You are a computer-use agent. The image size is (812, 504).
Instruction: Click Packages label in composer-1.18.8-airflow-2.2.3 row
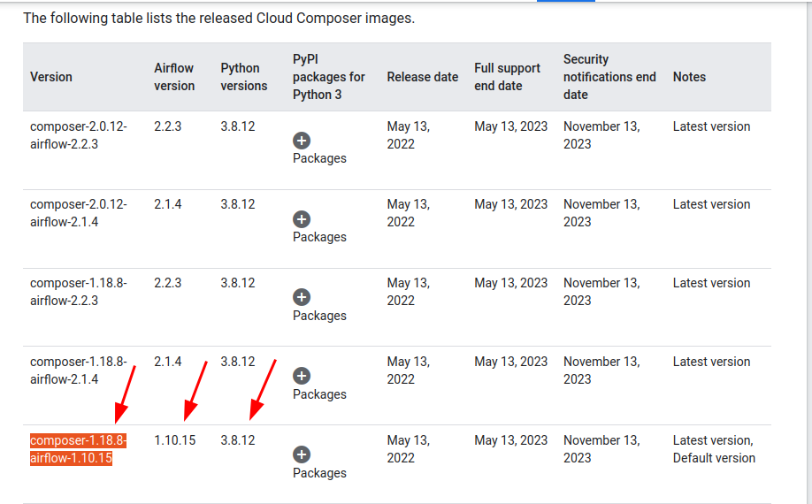[319, 316]
